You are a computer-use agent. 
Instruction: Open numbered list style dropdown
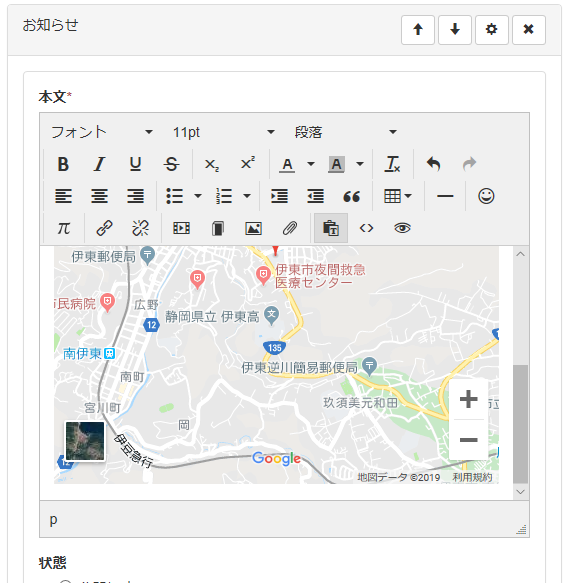247,196
